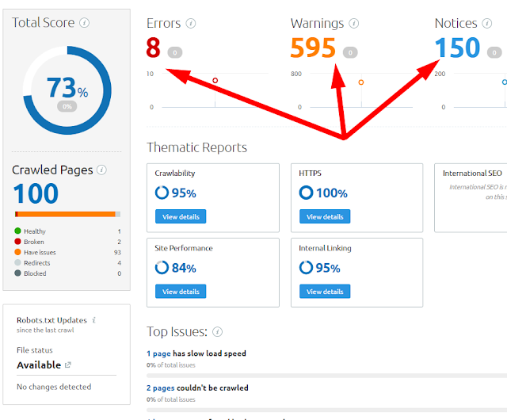Open Site Performance View details
507x420 pixels.
[181, 291]
